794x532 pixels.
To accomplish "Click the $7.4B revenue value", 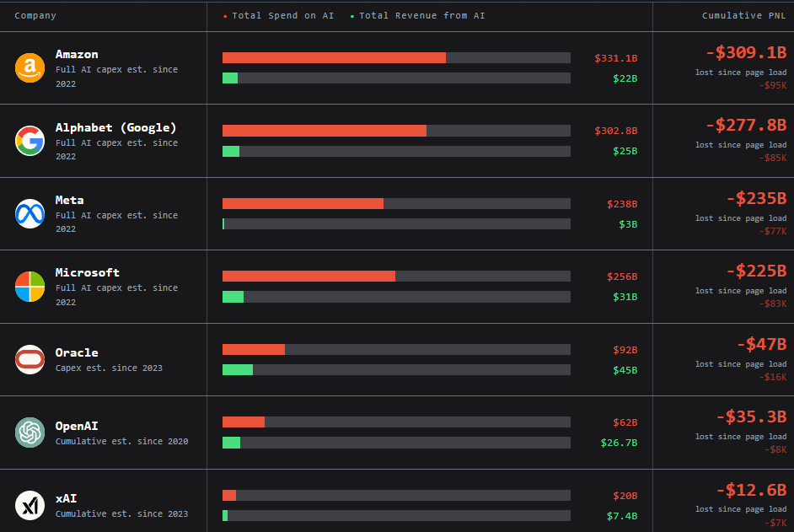I will click(622, 516).
